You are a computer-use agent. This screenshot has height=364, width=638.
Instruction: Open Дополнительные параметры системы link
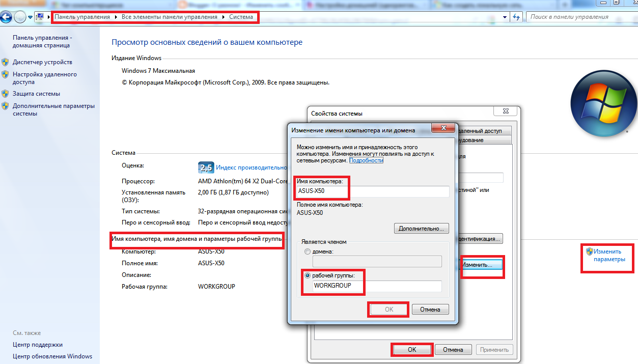click(x=54, y=109)
